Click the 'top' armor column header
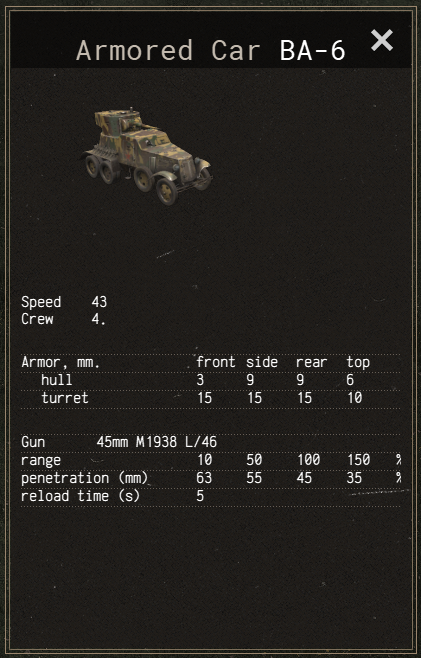Image resolution: width=421 pixels, height=658 pixels. point(358,363)
